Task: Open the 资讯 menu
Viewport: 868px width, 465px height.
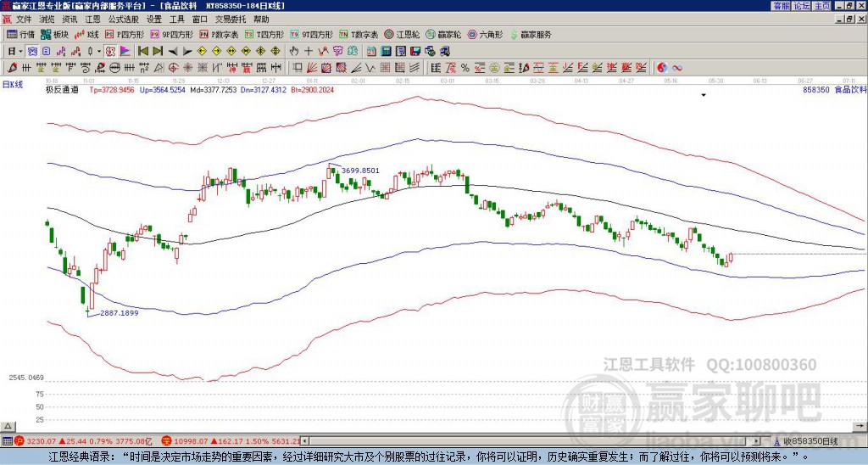Action: [x=70, y=20]
